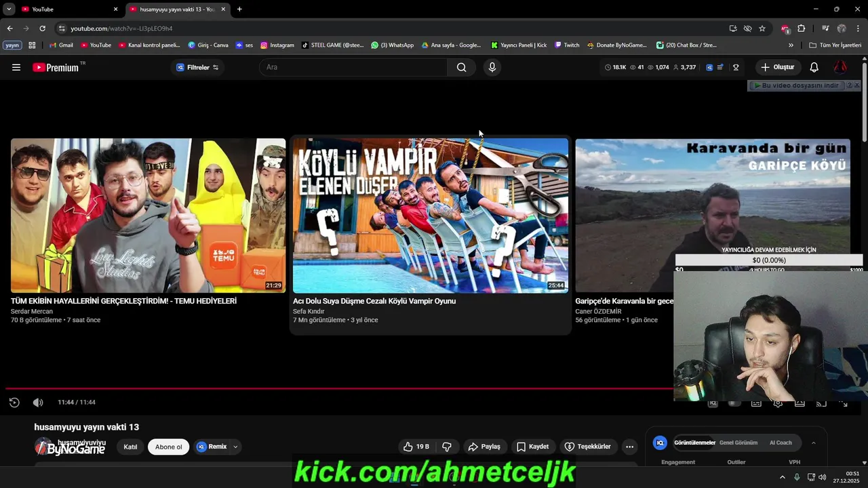The image size is (868, 488).
Task: Like the video with 19 B thumbs up
Action: coord(416,447)
